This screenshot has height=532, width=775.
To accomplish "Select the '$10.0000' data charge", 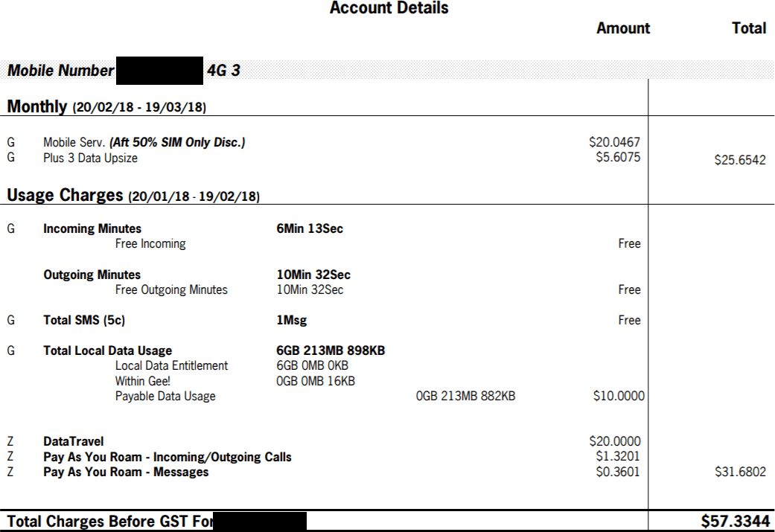I will (x=619, y=396).
